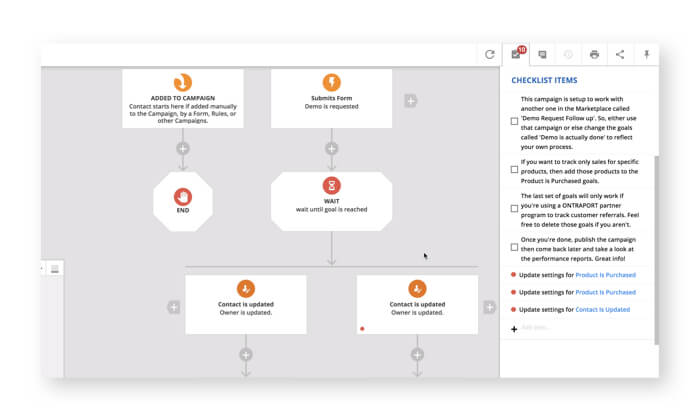This screenshot has height=420, width=700.
Task: Click the list icon on left sidebar
Action: (x=55, y=269)
